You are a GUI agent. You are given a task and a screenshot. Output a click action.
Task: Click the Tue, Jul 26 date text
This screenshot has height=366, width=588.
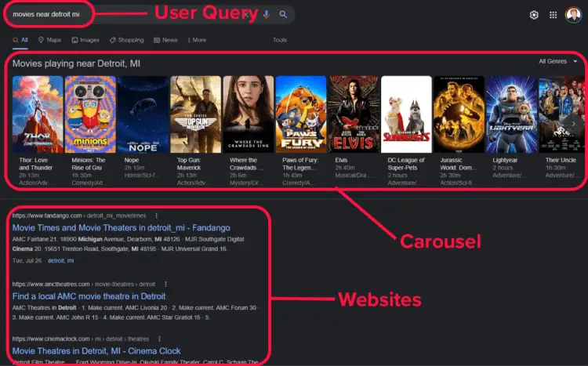pos(27,261)
